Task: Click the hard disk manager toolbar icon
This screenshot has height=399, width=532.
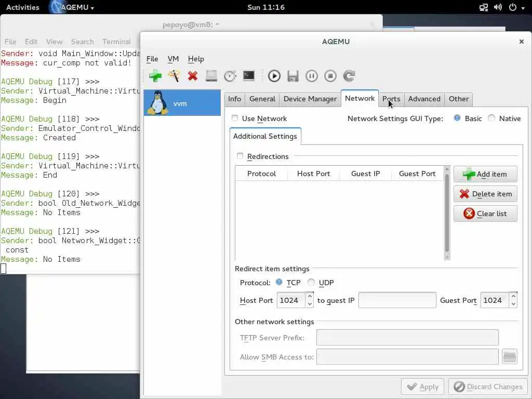Action: pyautogui.click(x=211, y=76)
